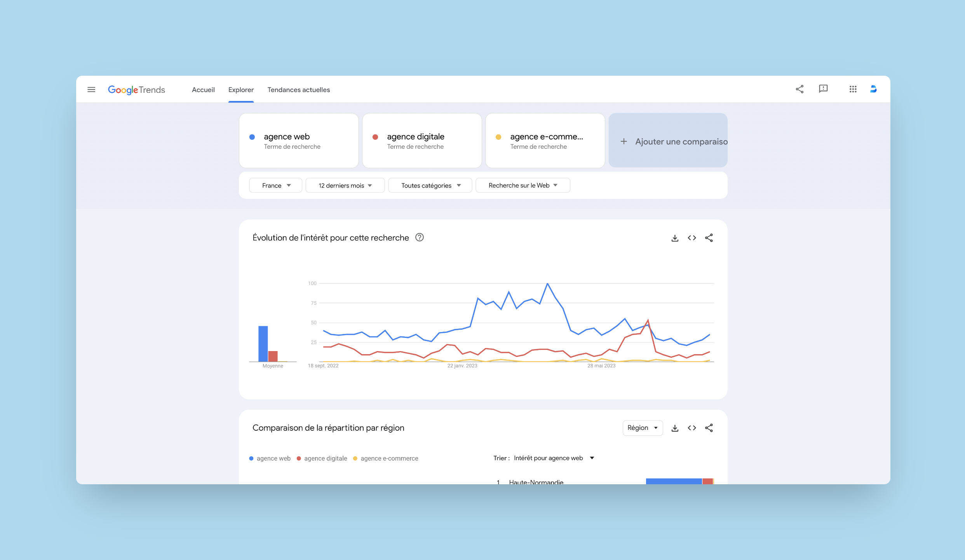Select the Haute-Normandie region row

coord(536,482)
